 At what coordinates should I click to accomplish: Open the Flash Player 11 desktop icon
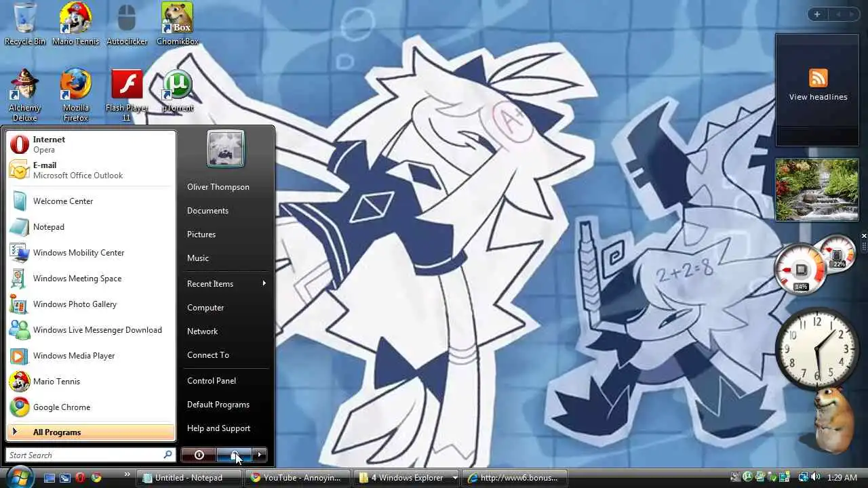coord(127,95)
